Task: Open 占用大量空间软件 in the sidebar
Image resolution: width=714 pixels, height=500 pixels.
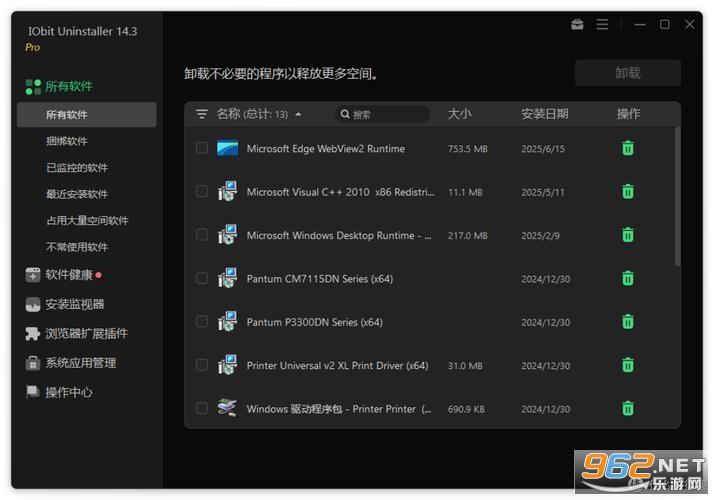Action: coord(87,220)
